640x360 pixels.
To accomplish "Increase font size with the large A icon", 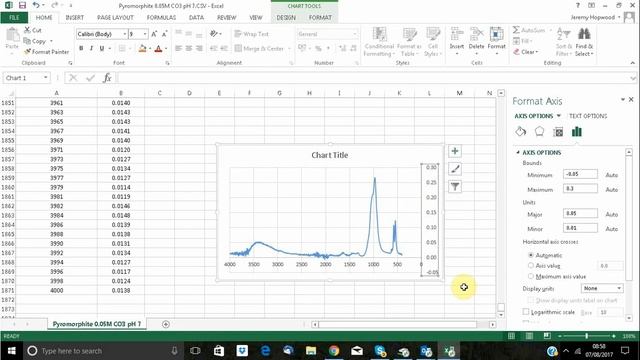I will 154,34.
